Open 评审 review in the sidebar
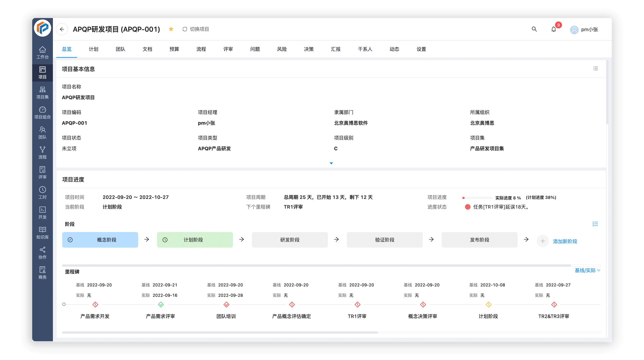This screenshot has width=644, height=360. tap(42, 173)
